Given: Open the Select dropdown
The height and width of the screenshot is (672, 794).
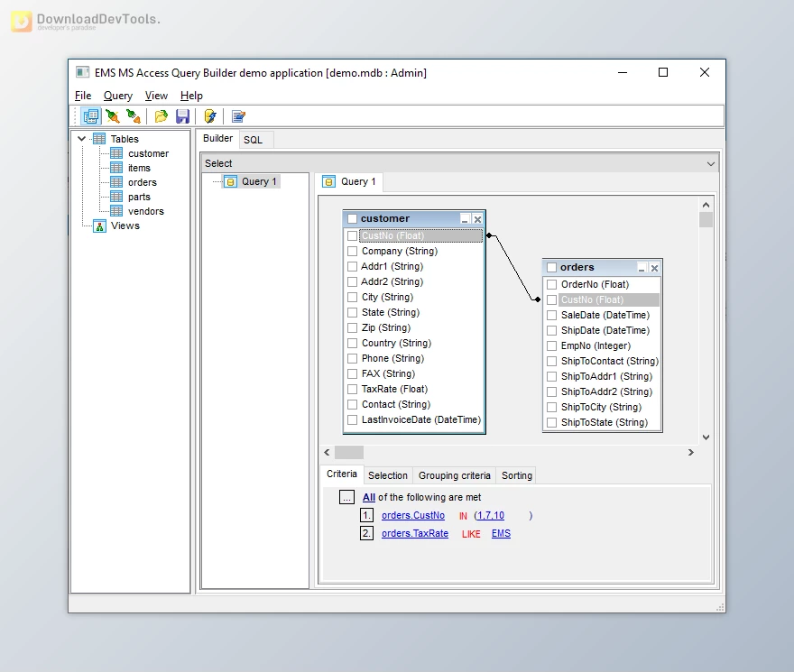Looking at the screenshot, I should tap(711, 163).
